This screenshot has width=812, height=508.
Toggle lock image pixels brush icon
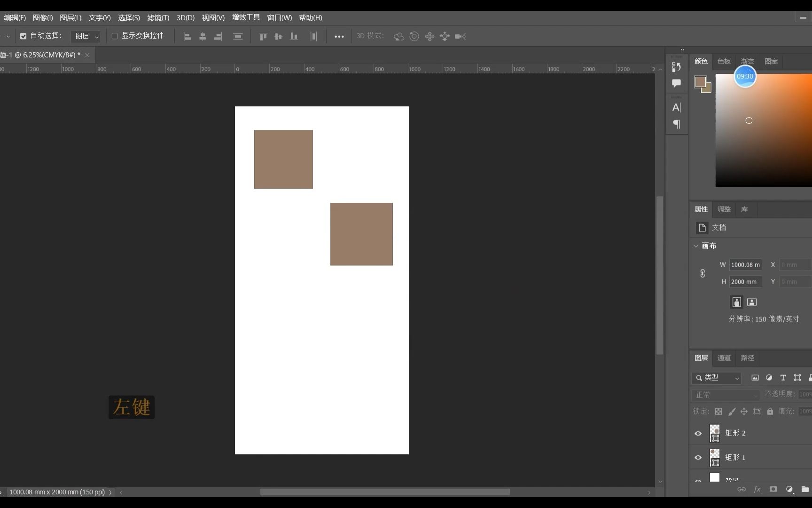pyautogui.click(x=732, y=412)
